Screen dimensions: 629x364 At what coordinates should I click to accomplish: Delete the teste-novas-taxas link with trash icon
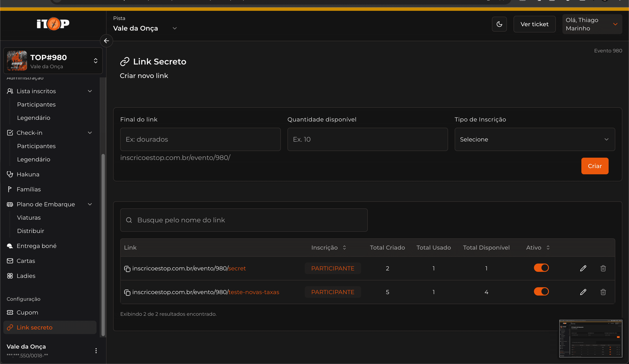click(x=603, y=292)
